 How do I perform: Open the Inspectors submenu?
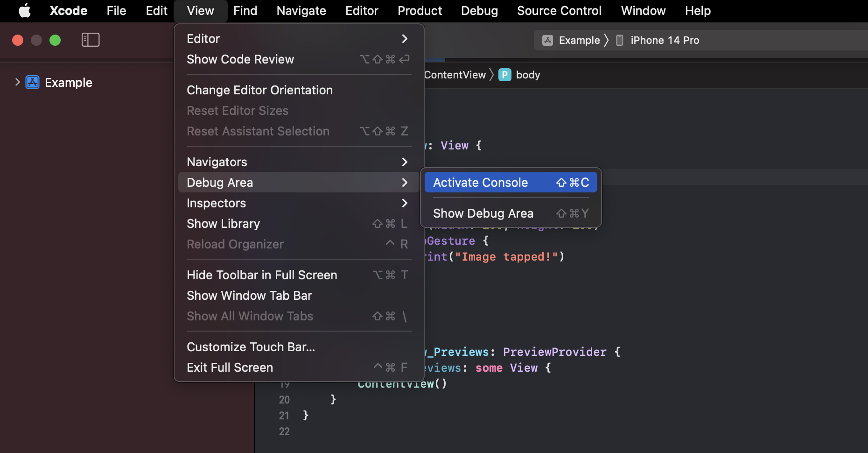(x=298, y=203)
